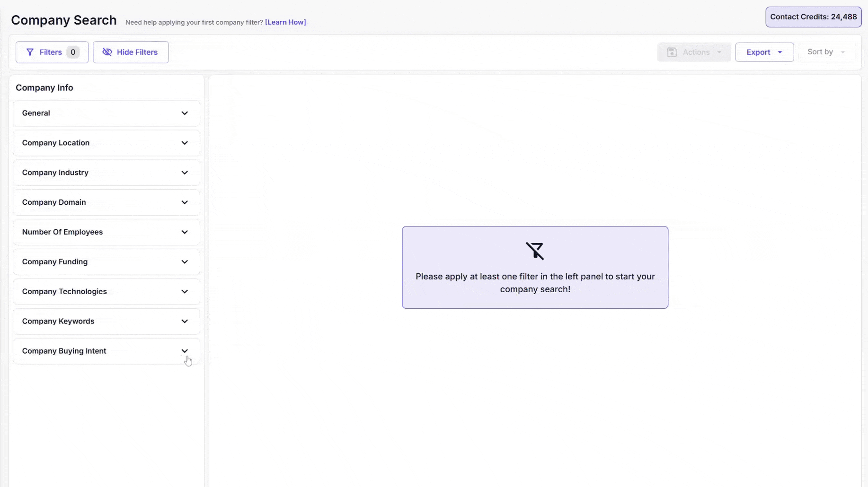
Task: Expand the Company Domain chevron
Action: coord(185,202)
